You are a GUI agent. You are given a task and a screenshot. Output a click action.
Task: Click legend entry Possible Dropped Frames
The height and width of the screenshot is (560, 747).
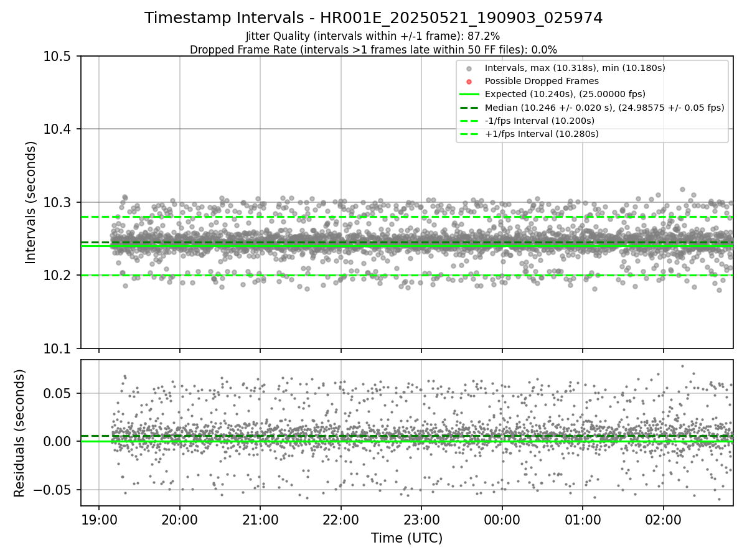[x=542, y=81]
